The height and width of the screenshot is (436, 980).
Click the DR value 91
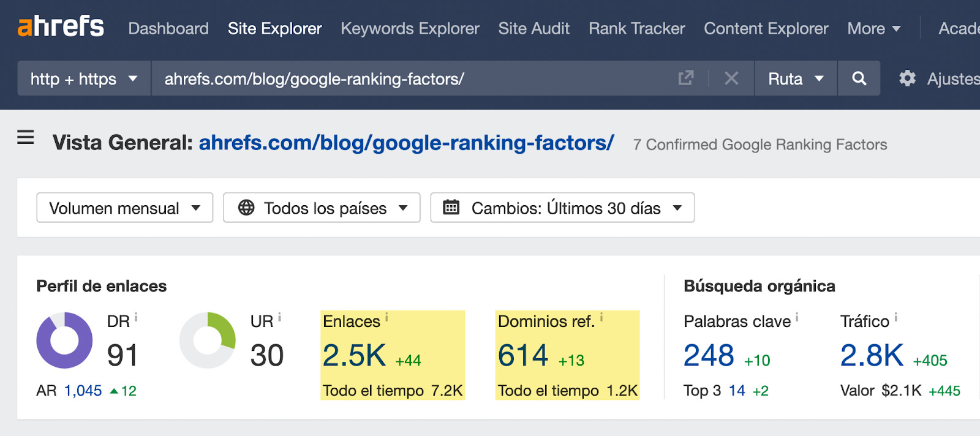click(x=123, y=355)
